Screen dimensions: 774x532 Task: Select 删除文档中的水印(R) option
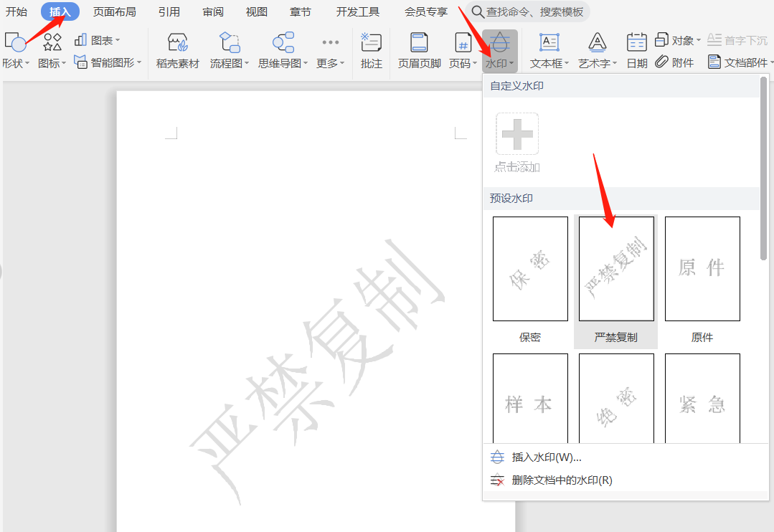click(562, 480)
